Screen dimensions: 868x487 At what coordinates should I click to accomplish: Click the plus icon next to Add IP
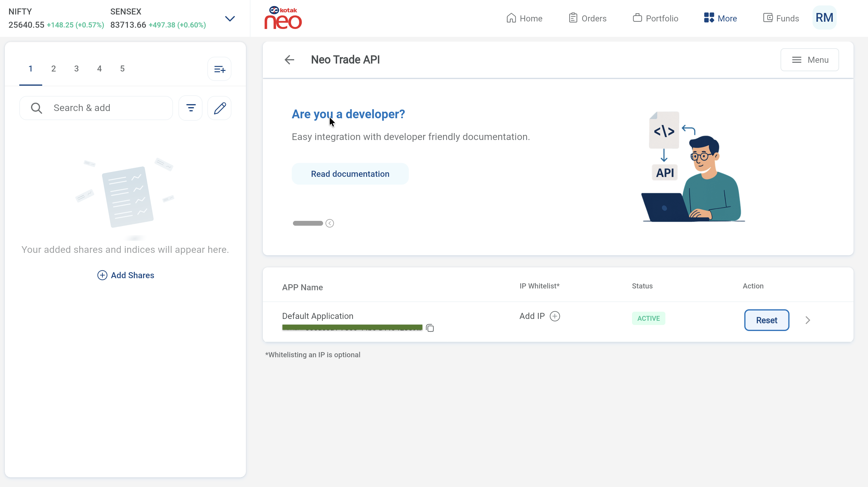coord(555,316)
